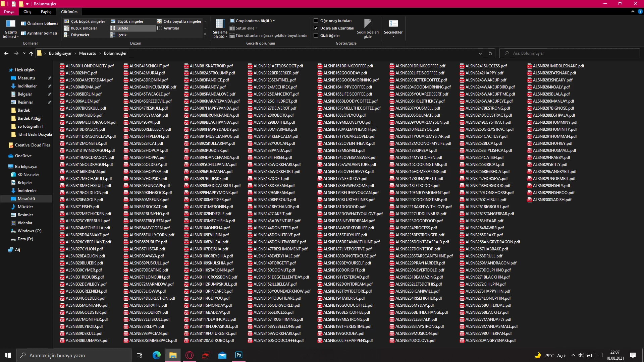The image size is (644, 362).
Task: Toggle the Gizli öğeler checkbox
Action: 316,36
